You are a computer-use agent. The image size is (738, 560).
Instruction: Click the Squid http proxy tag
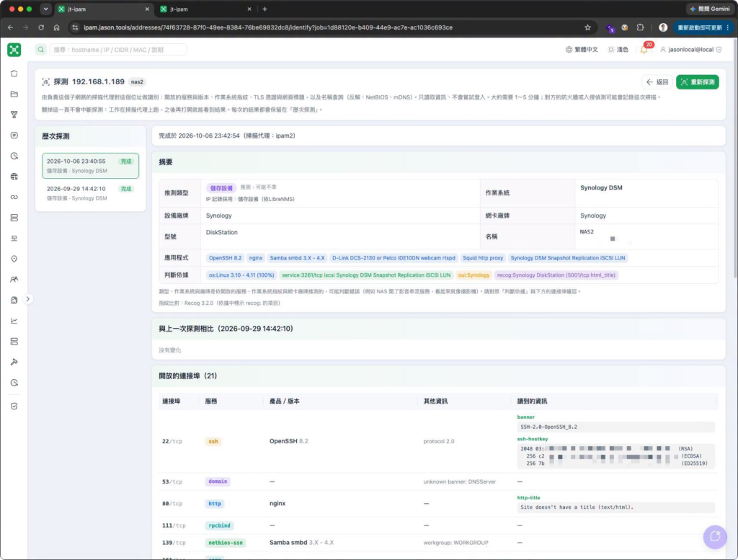483,258
